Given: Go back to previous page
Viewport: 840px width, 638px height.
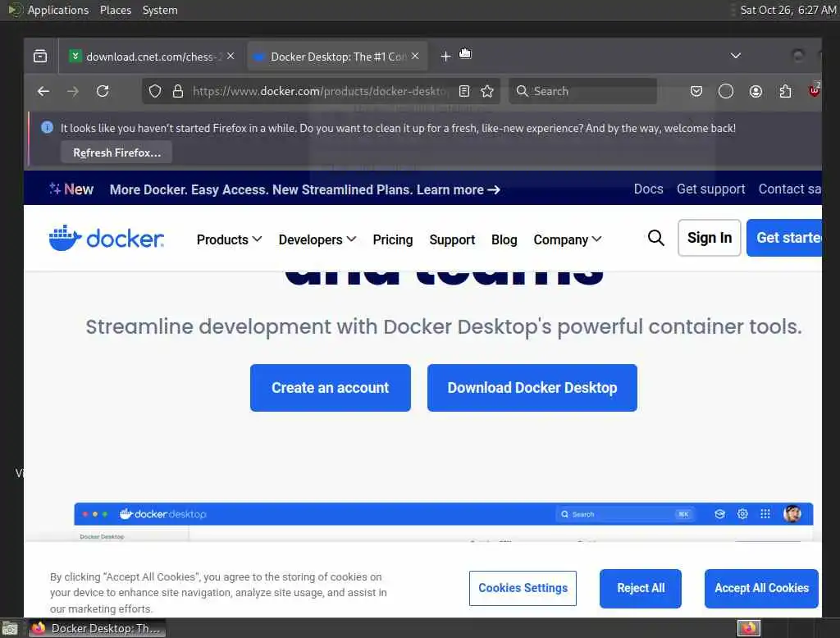Looking at the screenshot, I should pos(43,92).
